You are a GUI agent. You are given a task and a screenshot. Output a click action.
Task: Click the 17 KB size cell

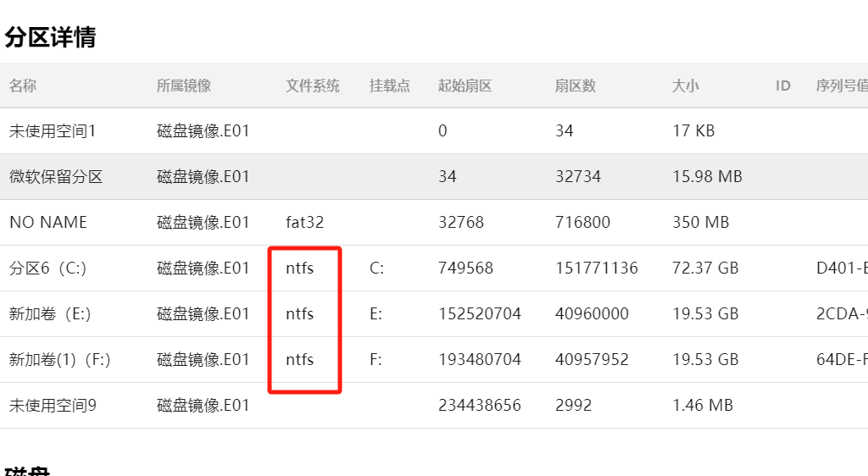[693, 131]
